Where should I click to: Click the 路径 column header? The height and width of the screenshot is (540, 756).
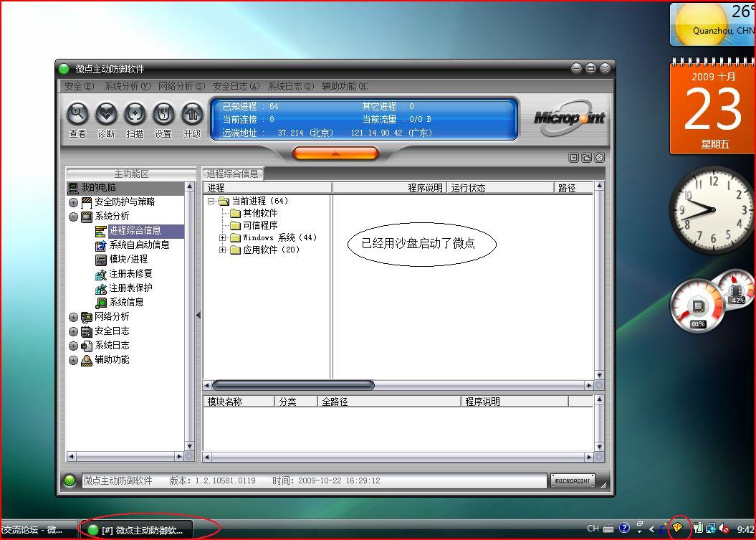pos(574,188)
